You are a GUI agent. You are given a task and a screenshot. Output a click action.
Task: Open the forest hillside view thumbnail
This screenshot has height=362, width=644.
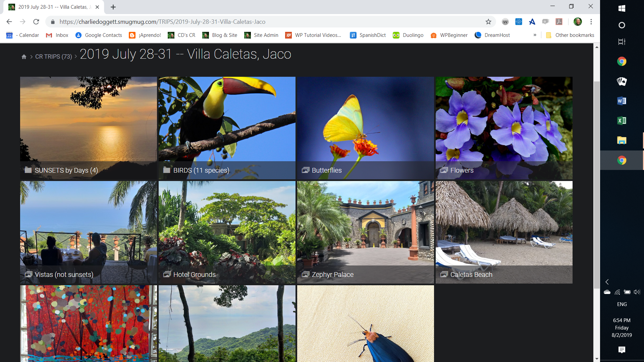(x=227, y=323)
